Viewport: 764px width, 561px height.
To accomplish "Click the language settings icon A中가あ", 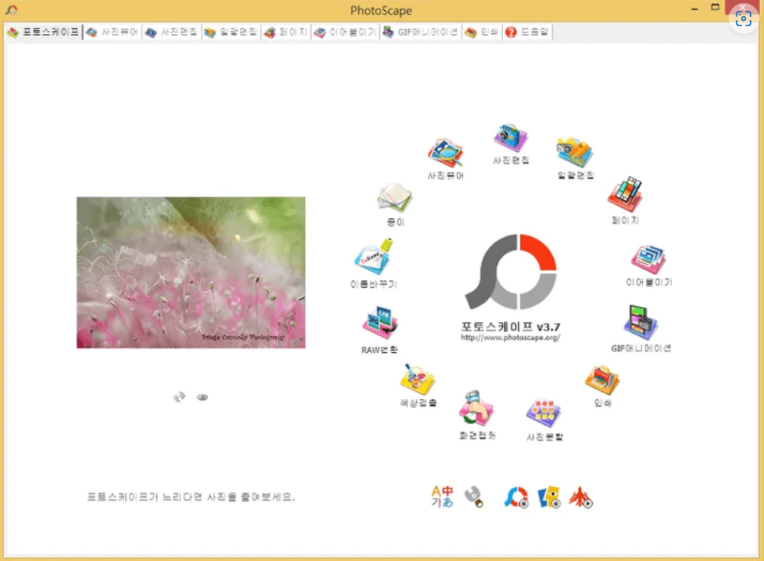I will 442,497.
